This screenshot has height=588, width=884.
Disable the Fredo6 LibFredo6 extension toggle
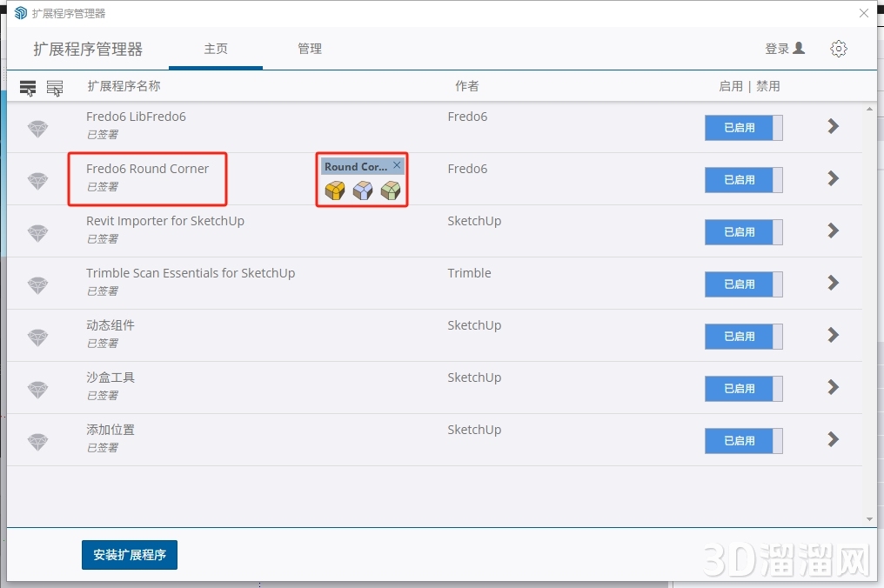point(743,128)
